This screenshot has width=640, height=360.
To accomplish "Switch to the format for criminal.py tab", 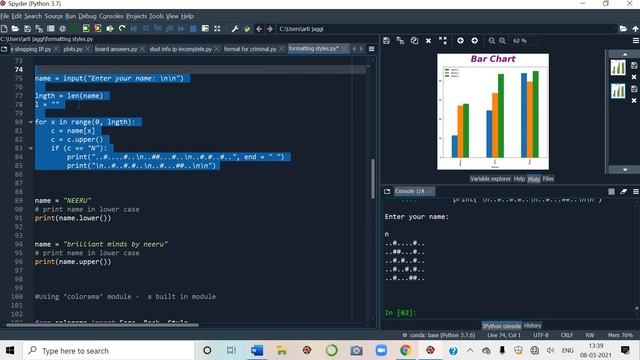I will tap(250, 49).
